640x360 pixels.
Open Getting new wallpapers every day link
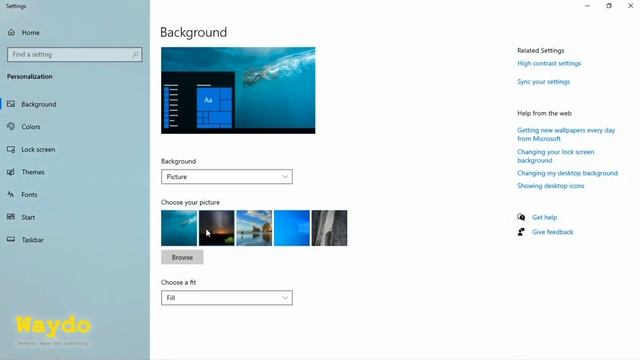click(566, 134)
